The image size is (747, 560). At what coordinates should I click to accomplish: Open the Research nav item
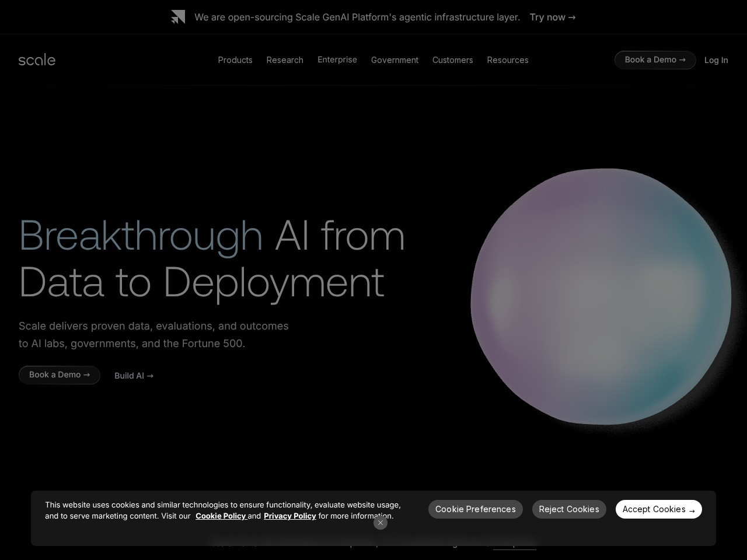[x=285, y=60]
